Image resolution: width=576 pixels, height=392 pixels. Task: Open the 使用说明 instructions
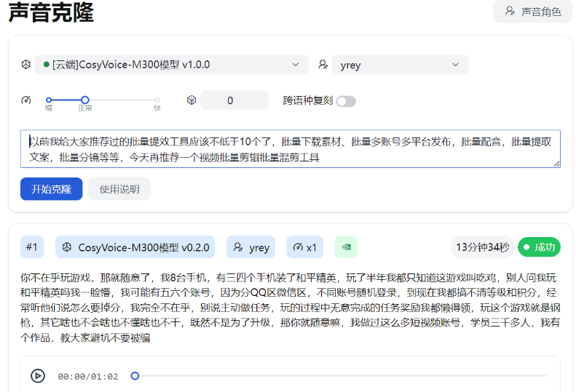[x=119, y=189]
